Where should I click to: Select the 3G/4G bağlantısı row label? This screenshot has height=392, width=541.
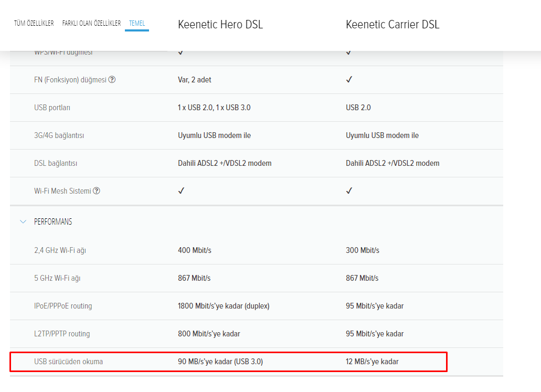pyautogui.click(x=59, y=135)
